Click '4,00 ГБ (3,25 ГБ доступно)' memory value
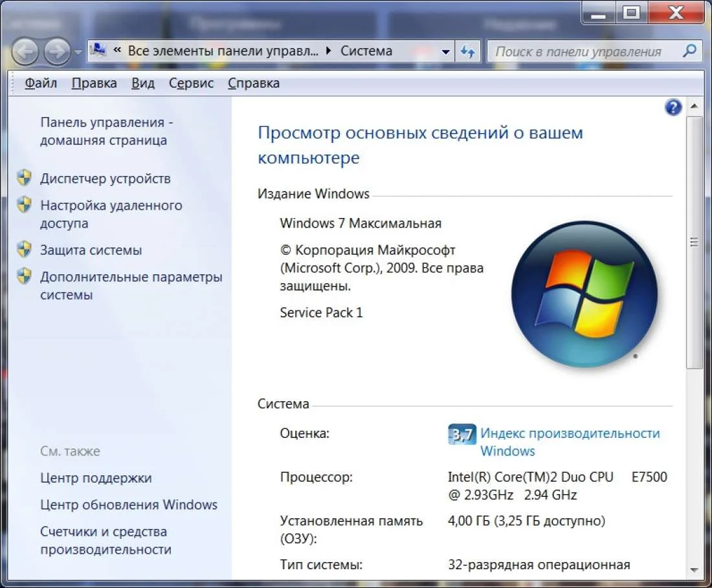This screenshot has height=588, width=712. coord(526,521)
